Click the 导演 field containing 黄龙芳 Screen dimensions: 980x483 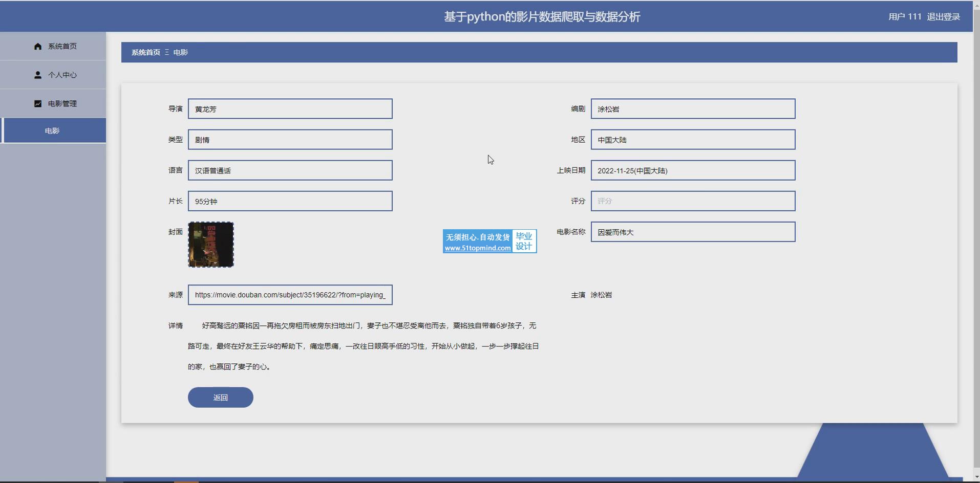pos(290,109)
